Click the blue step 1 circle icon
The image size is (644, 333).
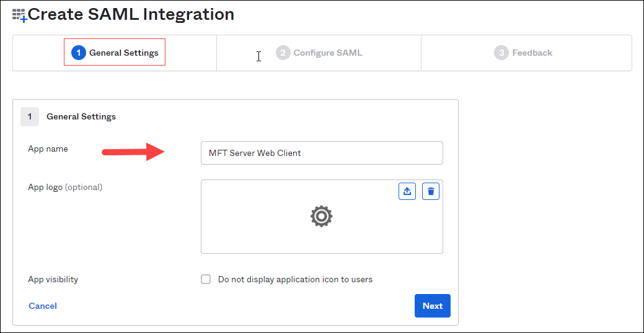(78, 53)
